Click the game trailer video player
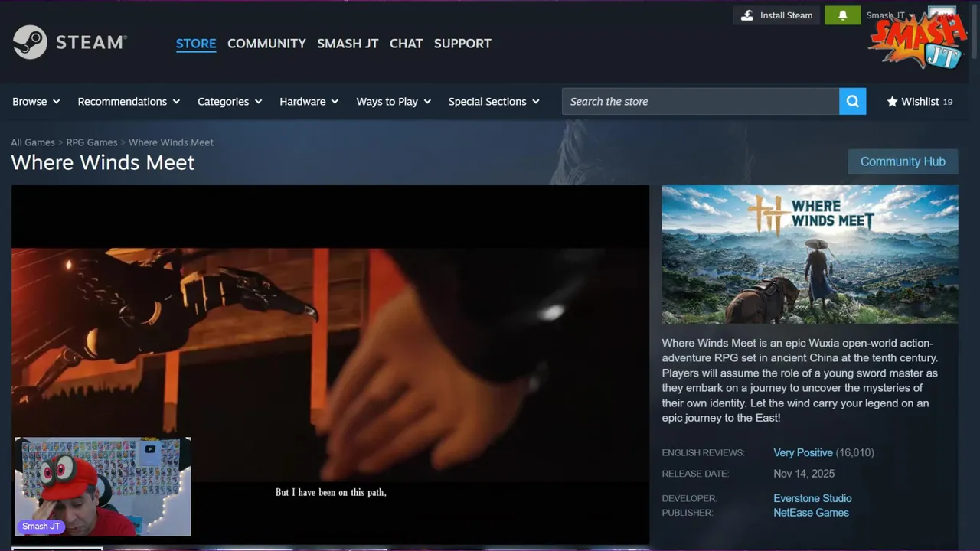 pos(330,364)
